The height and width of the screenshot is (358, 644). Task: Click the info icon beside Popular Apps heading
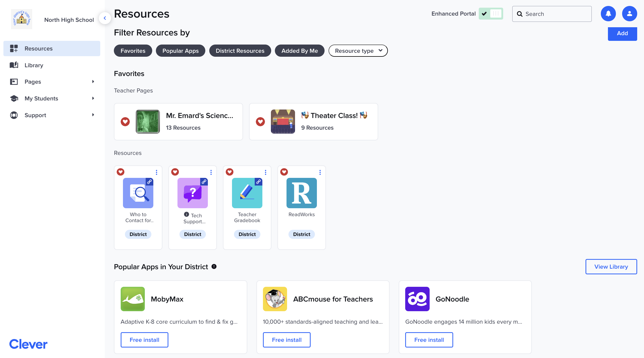[214, 266]
